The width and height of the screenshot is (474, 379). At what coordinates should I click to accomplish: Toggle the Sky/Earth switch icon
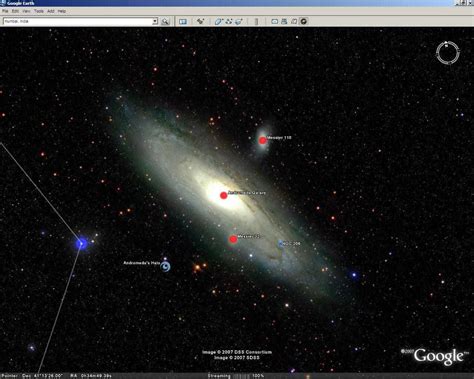coord(304,21)
